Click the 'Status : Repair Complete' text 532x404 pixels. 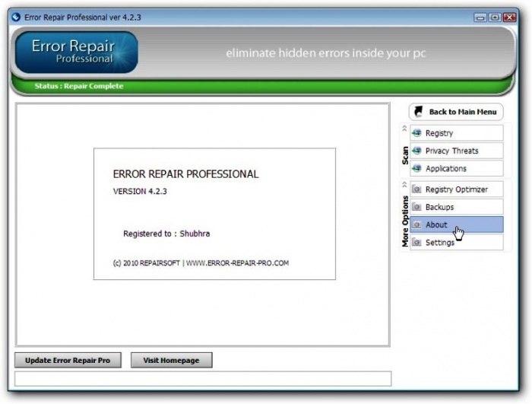tap(79, 86)
